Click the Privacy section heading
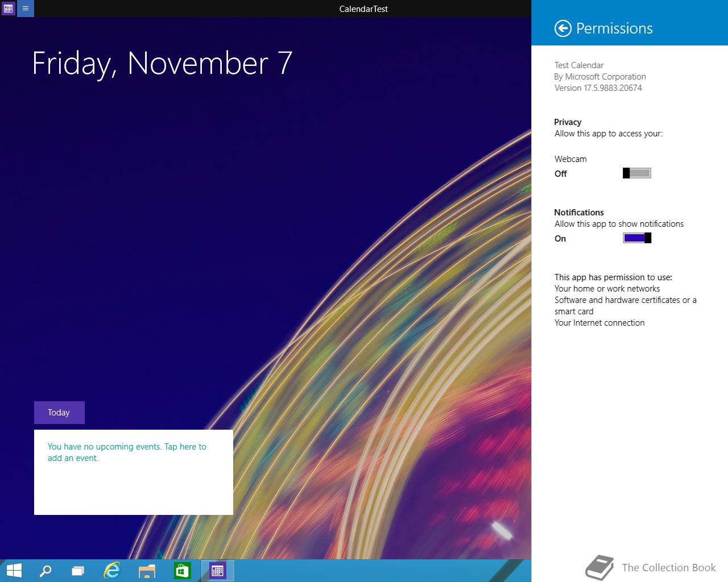Image resolution: width=728 pixels, height=582 pixels. (x=568, y=122)
